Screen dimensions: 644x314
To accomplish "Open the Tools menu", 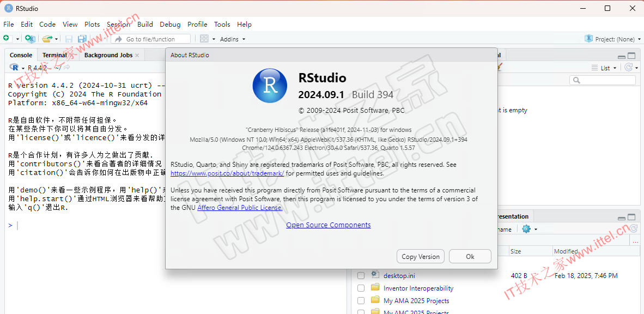I will 222,24.
